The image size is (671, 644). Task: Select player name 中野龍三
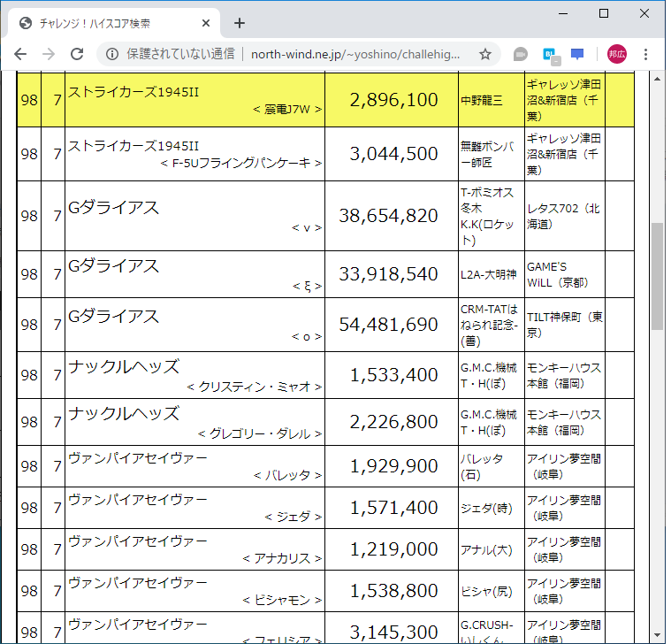point(482,101)
